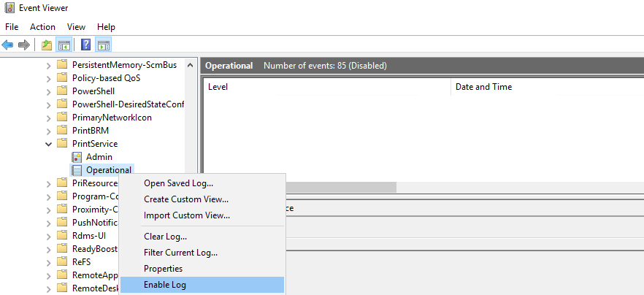Expand the PowerShell folder node
Viewport: 644px width, 295px height.
[49, 91]
